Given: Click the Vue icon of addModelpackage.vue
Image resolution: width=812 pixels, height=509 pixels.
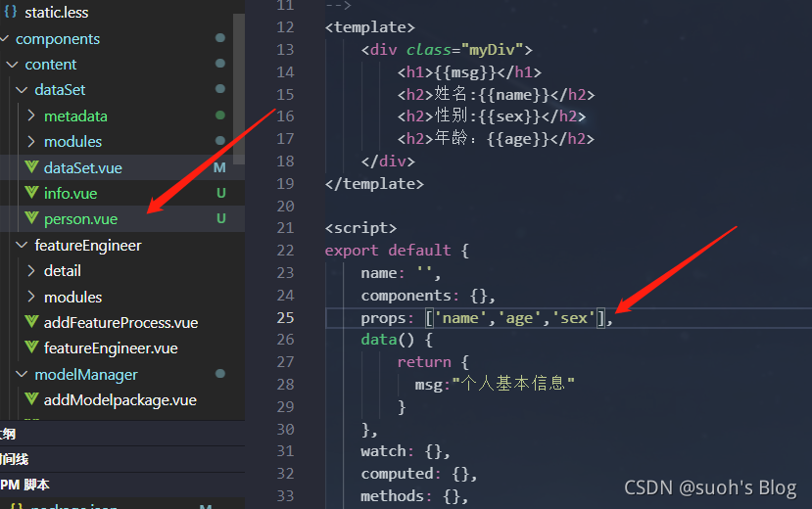Looking at the screenshot, I should 31,398.
